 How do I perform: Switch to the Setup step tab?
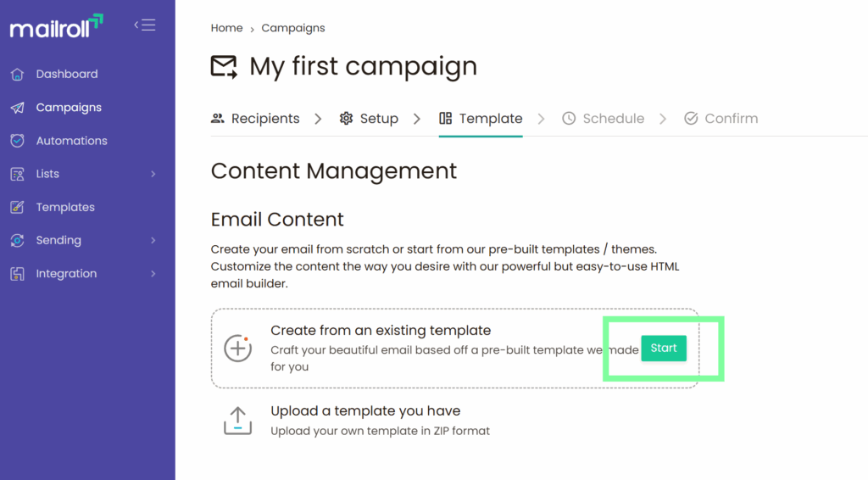point(369,119)
